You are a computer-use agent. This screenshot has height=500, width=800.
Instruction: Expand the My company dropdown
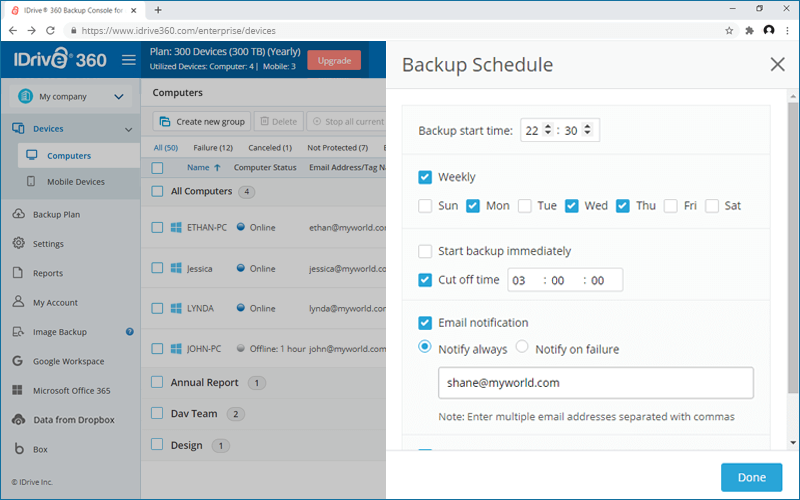118,96
